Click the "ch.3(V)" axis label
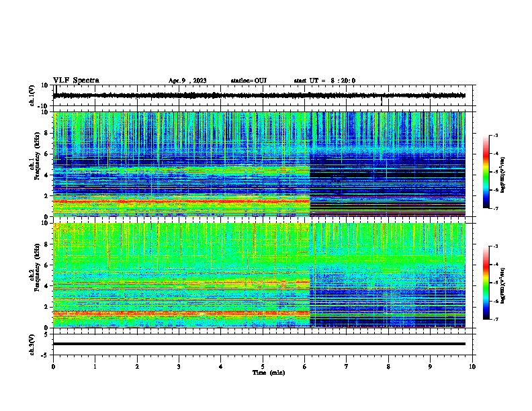Screen dimensions: 532x411 tap(32, 345)
